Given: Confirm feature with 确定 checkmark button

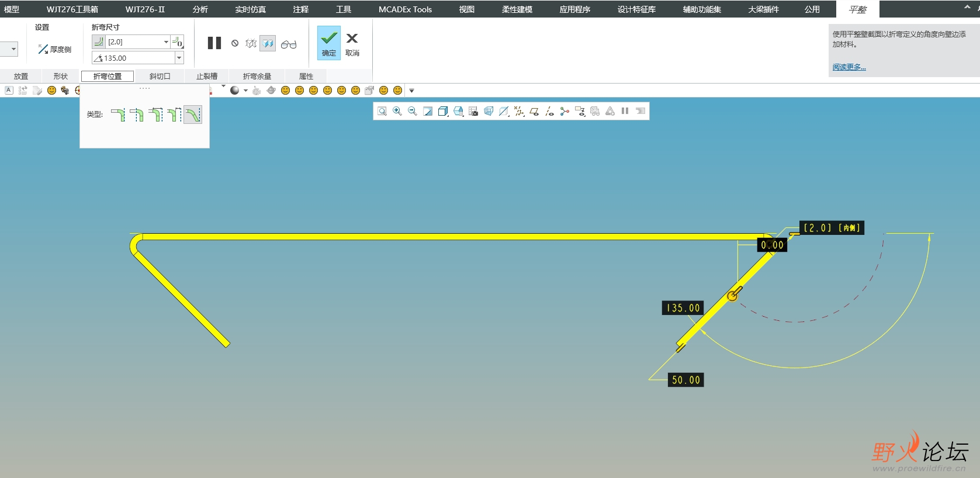Looking at the screenshot, I should pyautogui.click(x=329, y=43).
